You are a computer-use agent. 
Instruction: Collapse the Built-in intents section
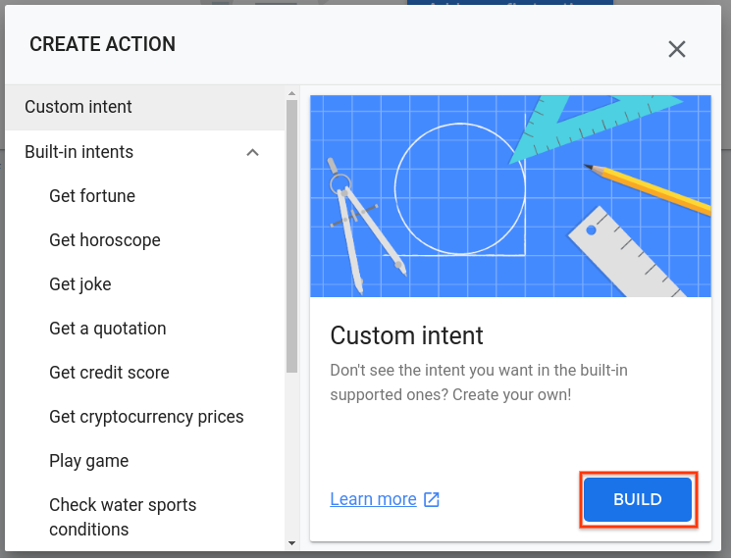pyautogui.click(x=252, y=152)
